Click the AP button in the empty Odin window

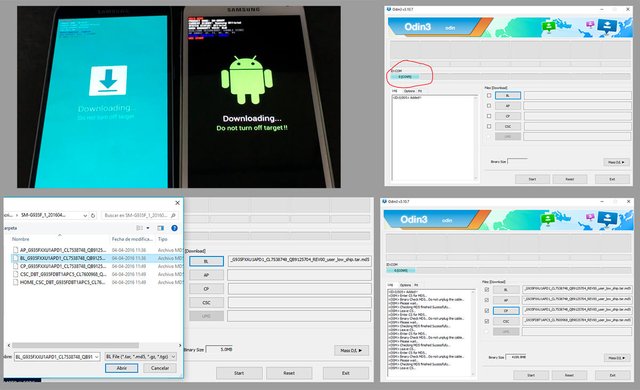[508, 106]
